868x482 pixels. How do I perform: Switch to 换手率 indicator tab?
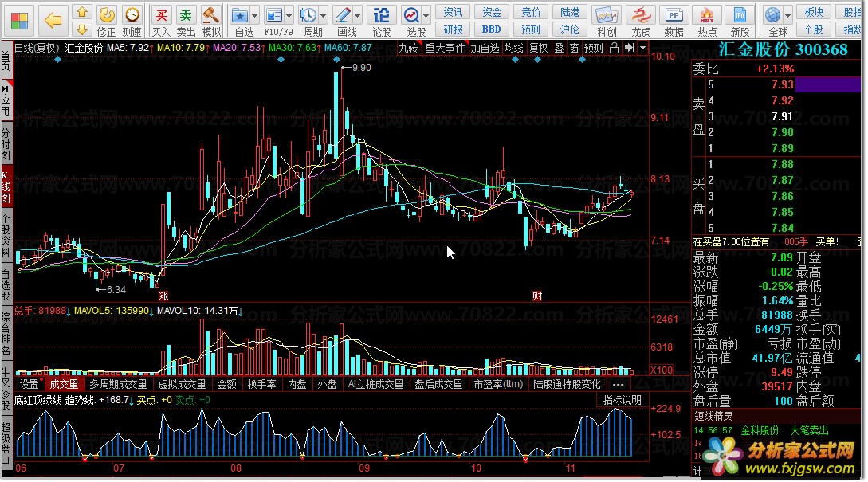tap(262, 384)
